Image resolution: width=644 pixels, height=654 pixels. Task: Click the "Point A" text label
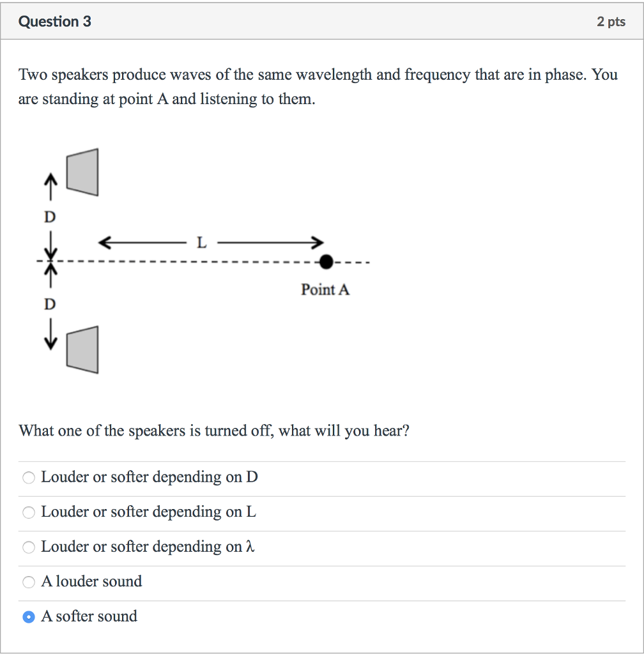325,289
